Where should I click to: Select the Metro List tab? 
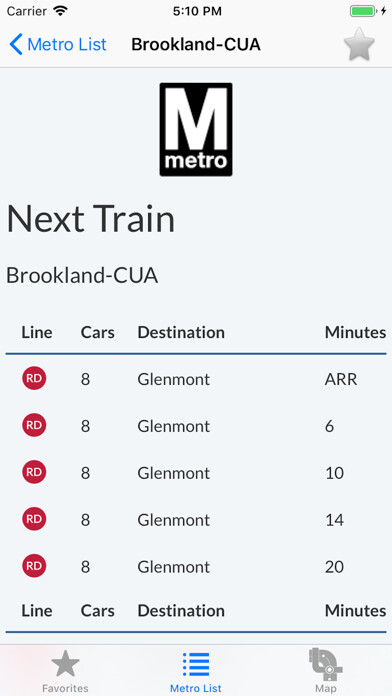point(196,671)
